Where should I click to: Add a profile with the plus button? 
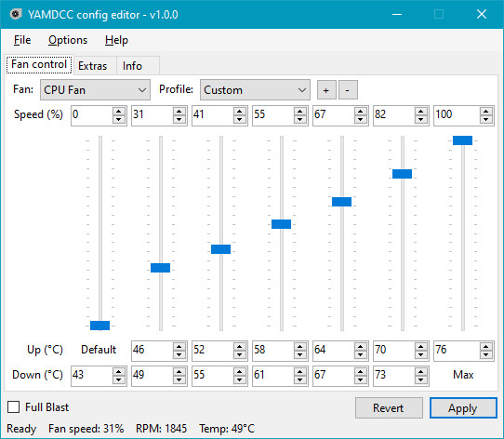[326, 90]
